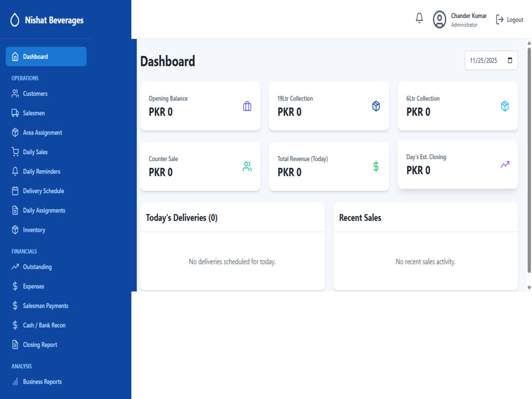Open notifications via the bell icon

click(x=419, y=18)
